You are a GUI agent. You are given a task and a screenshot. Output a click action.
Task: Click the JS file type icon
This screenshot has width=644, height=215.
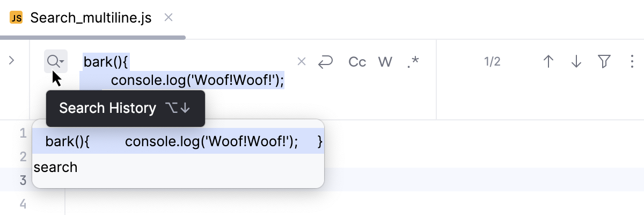tap(17, 18)
